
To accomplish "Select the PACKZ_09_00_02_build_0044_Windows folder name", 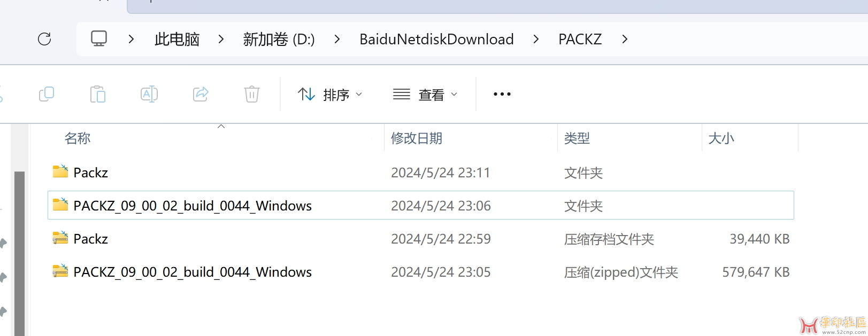I will 193,206.
